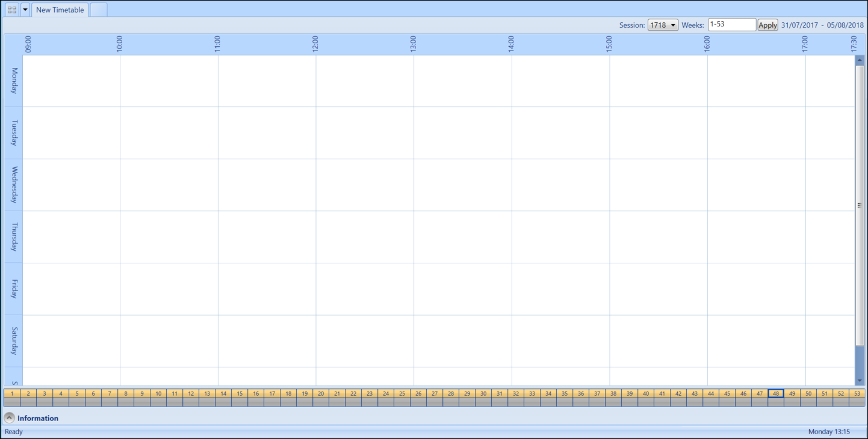Viewport: 868px width, 439px height.
Task: Select week 5 in the week bar
Action: point(77,394)
